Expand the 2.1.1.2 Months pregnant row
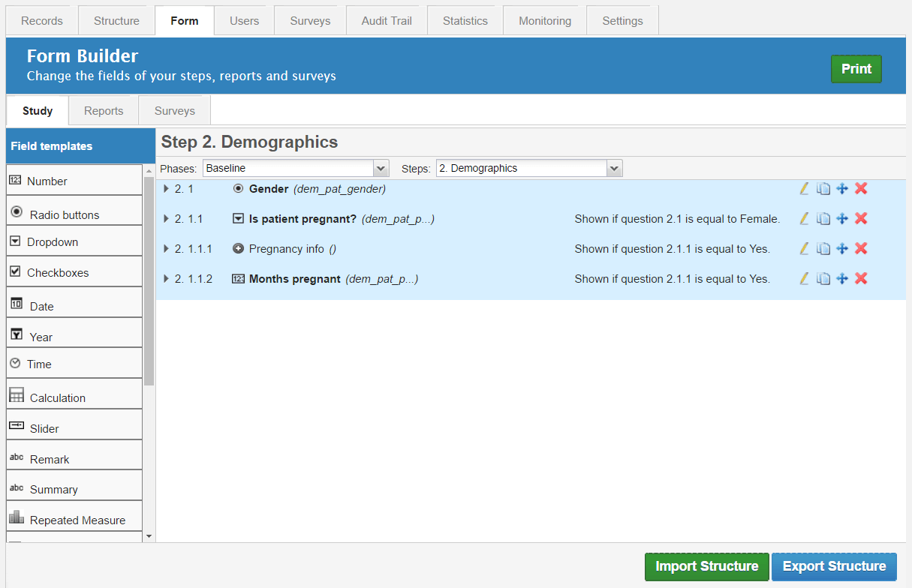 point(166,279)
